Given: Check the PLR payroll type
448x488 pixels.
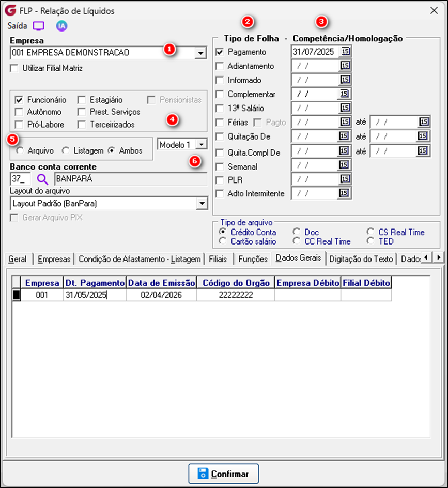Looking at the screenshot, I should (220, 180).
